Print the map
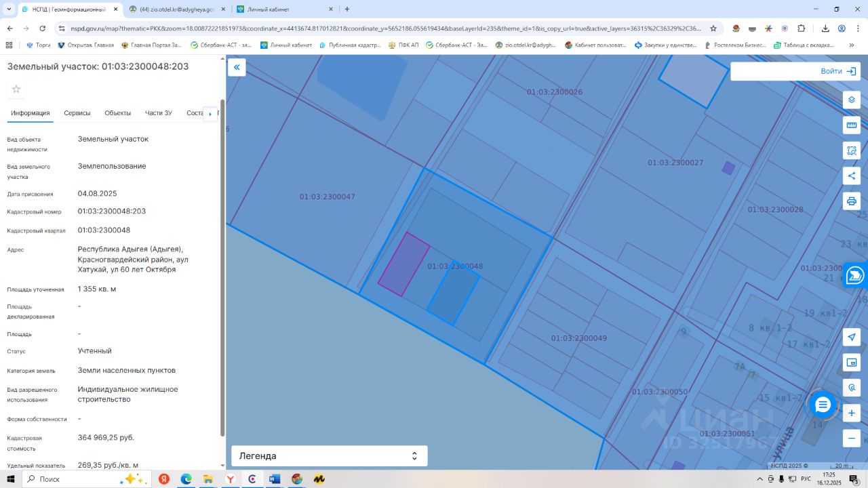This screenshot has height=488, width=868. click(852, 201)
